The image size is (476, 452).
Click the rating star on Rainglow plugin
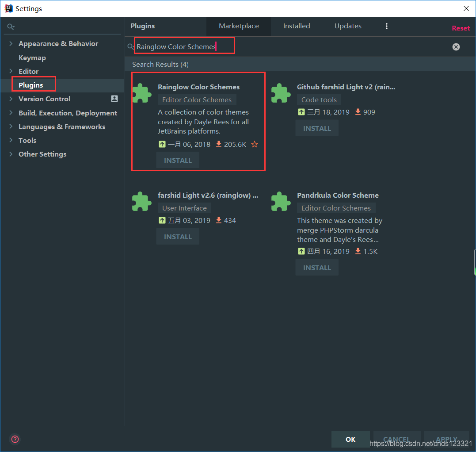tap(255, 144)
